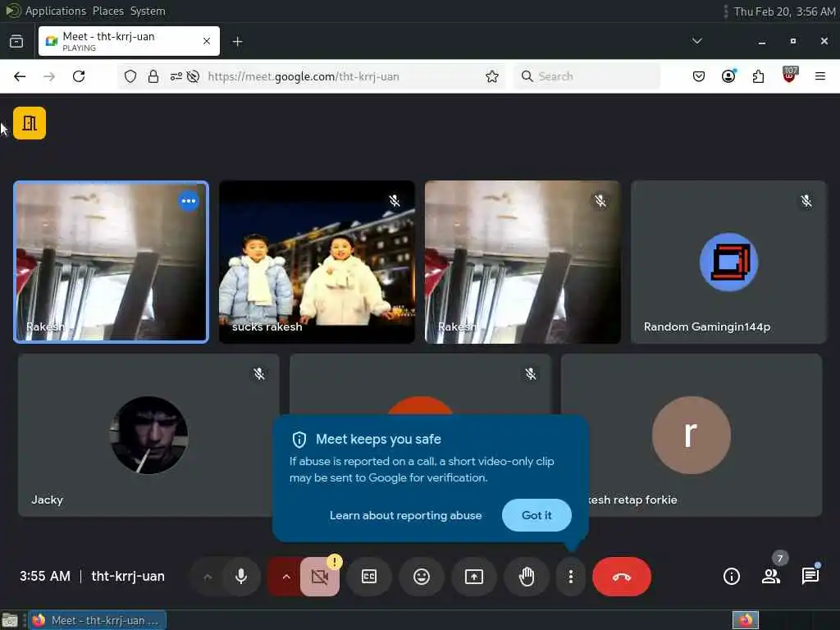840x630 pixels.
Task: Open Firefox account icon
Action: tap(728, 76)
